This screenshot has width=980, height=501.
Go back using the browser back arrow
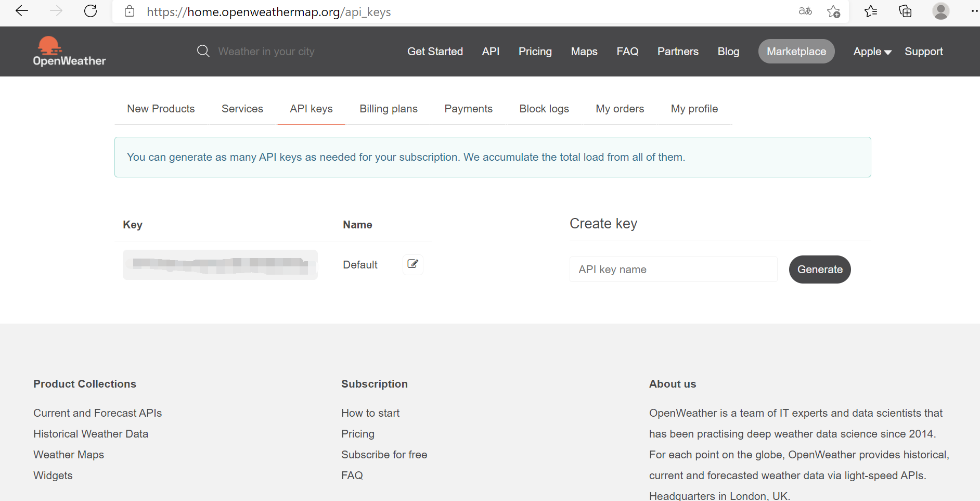(x=22, y=11)
